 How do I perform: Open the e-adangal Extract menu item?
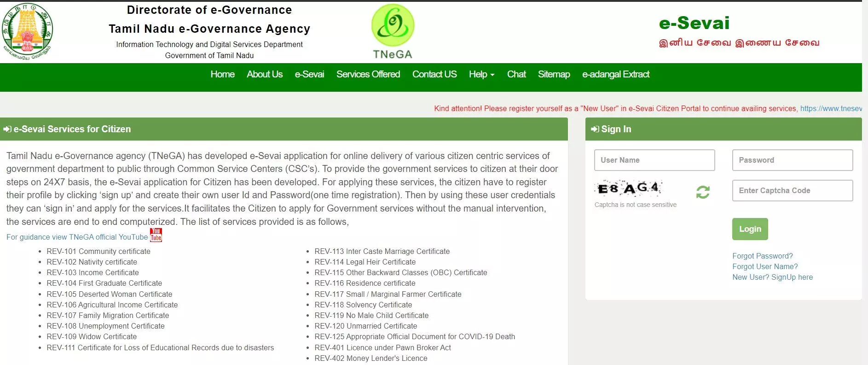click(615, 74)
